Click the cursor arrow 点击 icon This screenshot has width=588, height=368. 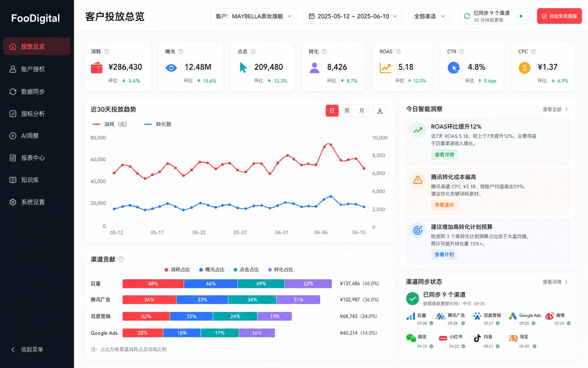pos(243,68)
